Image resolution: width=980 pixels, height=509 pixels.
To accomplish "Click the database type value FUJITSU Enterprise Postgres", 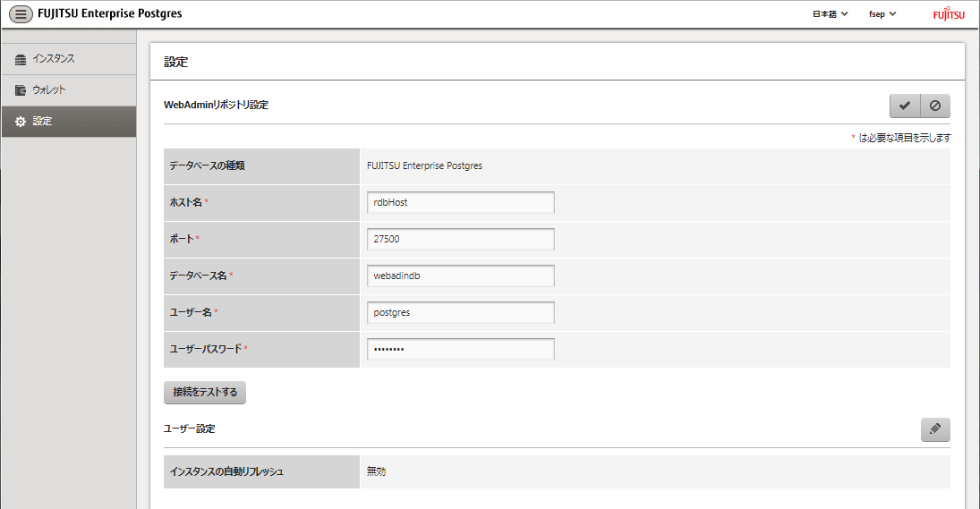I will [424, 165].
